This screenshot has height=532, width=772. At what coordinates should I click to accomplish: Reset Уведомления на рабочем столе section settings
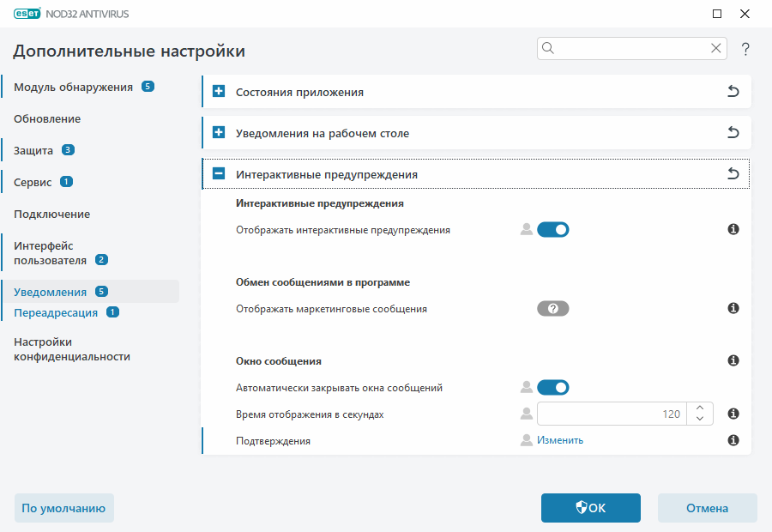(733, 132)
